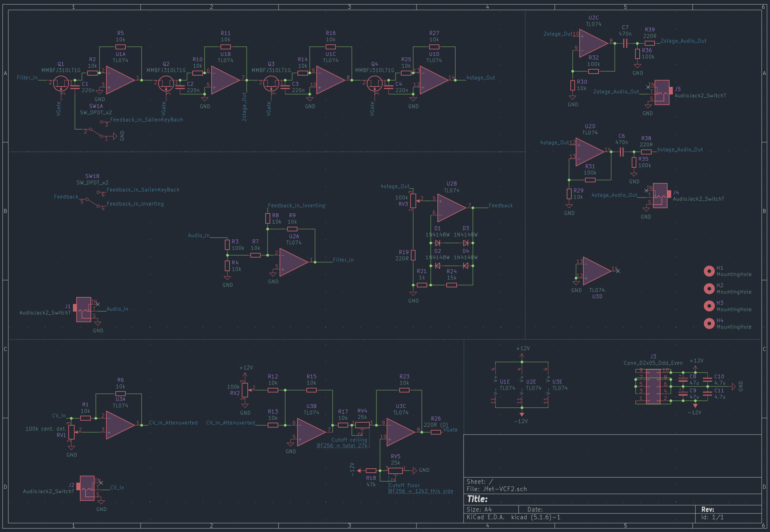
Task: Select the U1B TL074 op-amp triangle
Action: click(225, 80)
